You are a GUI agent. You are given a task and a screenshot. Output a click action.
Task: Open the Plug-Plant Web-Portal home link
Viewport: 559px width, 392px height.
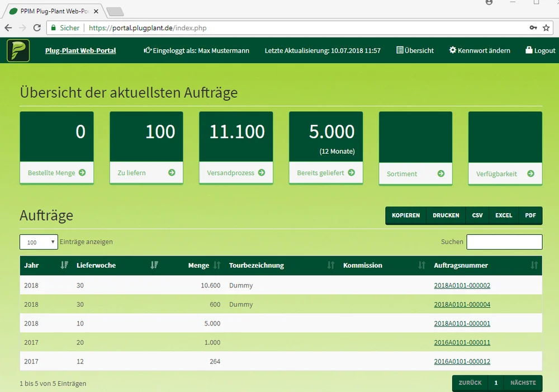80,51
